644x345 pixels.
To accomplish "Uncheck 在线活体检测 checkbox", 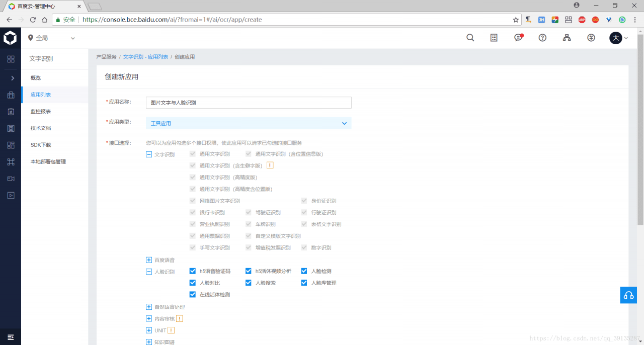I will [193, 294].
